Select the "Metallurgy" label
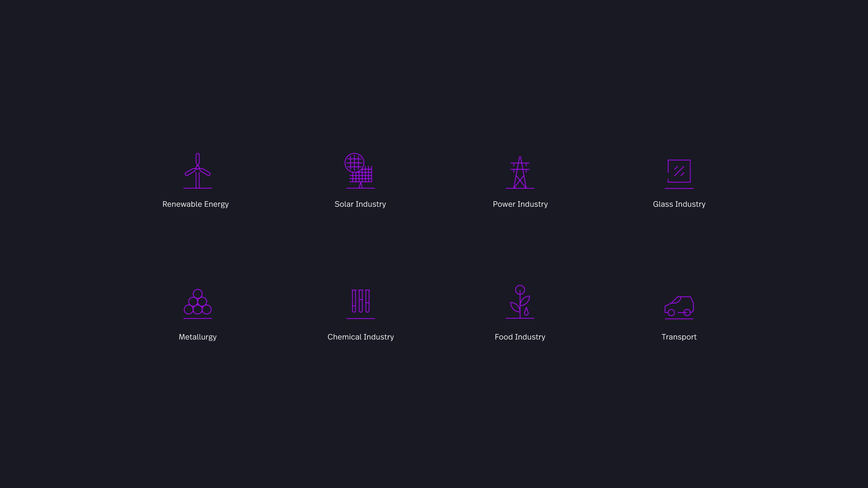The width and height of the screenshot is (868, 488). pos(197,337)
